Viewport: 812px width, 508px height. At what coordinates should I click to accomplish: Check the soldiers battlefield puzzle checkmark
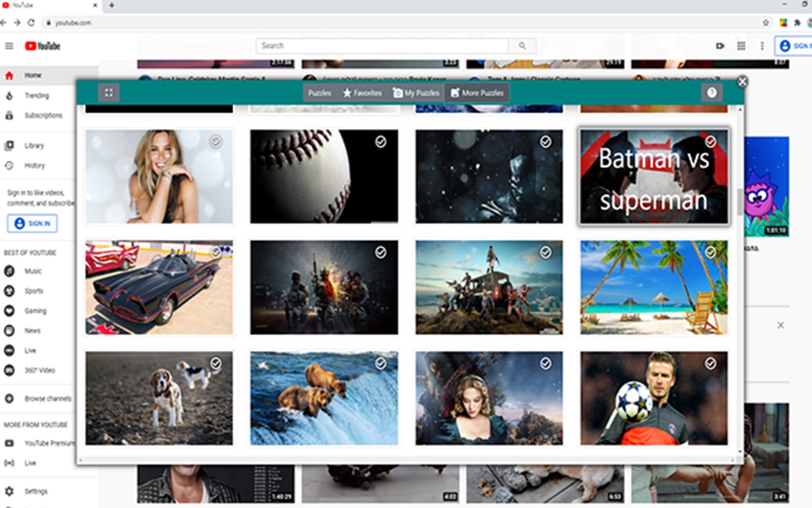point(381,253)
